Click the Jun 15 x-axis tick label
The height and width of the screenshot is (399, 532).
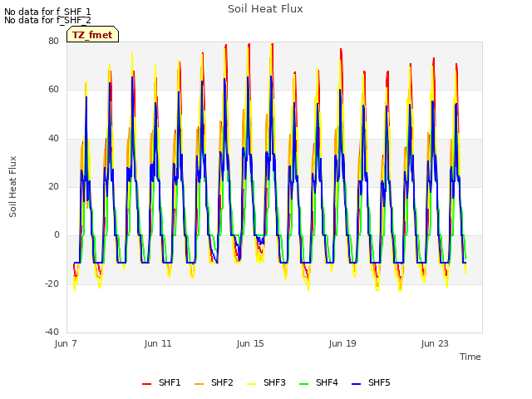[250, 343]
